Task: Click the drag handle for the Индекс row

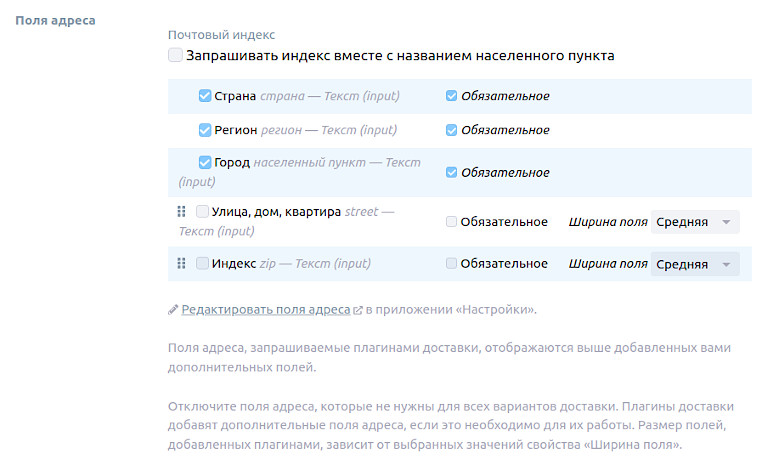Action: 181,263
